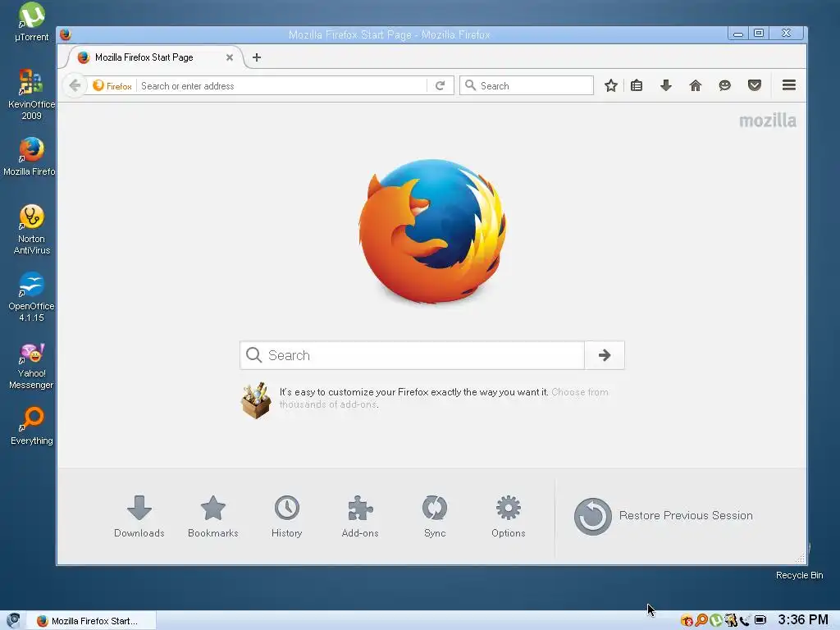
Task: Click the Firefox identity label in address bar
Action: coord(112,85)
